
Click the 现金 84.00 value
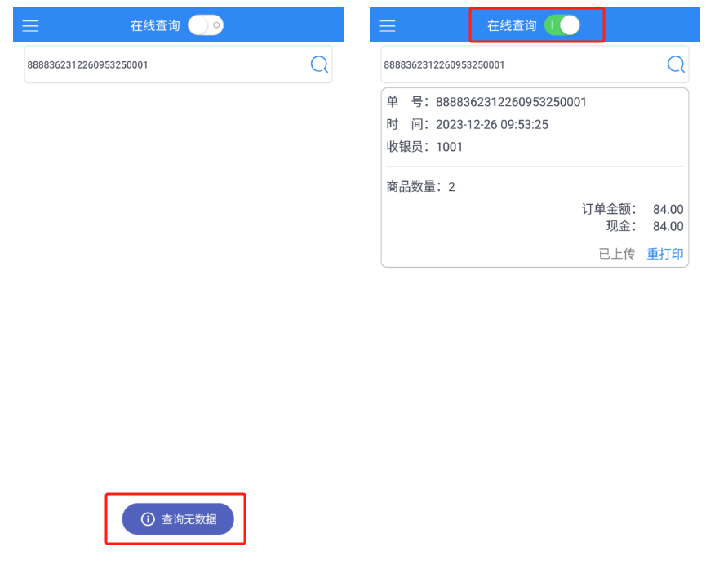[668, 227]
